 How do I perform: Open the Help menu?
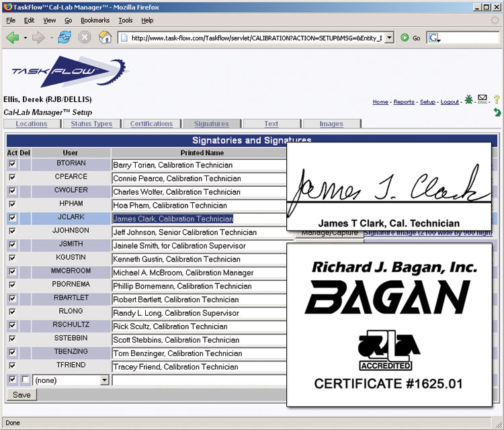point(147,21)
